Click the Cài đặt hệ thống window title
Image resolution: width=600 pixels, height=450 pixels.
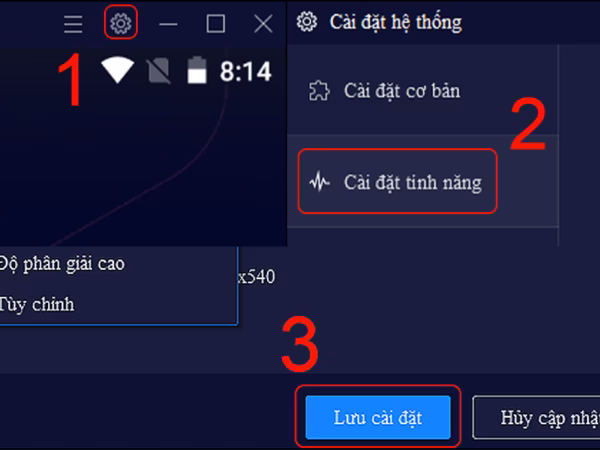point(396,22)
